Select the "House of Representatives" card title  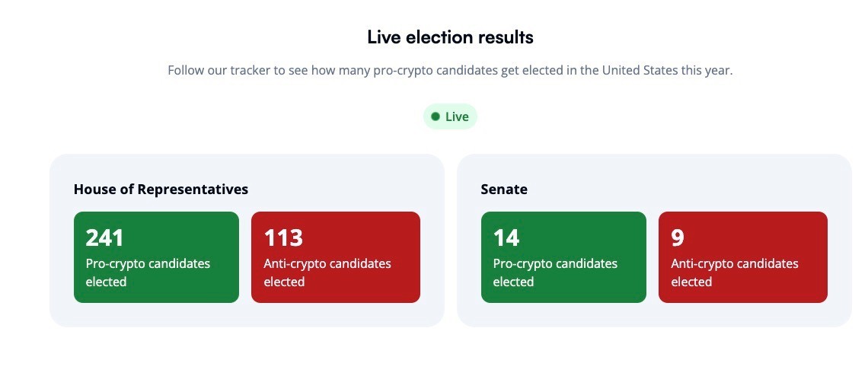tap(161, 189)
